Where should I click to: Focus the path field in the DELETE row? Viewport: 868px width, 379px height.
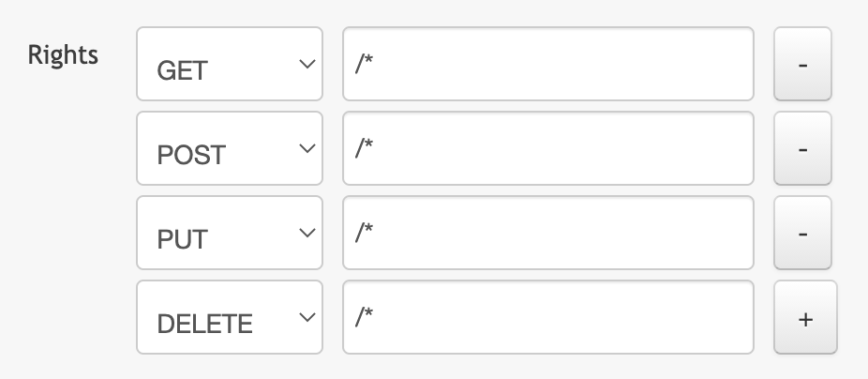547,317
